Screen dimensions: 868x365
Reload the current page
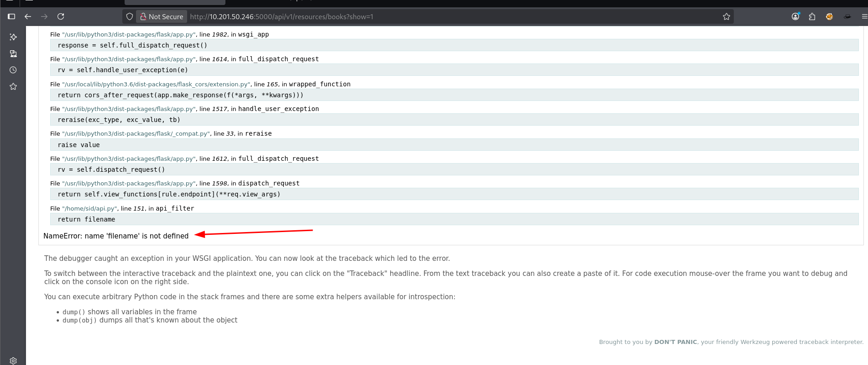61,16
